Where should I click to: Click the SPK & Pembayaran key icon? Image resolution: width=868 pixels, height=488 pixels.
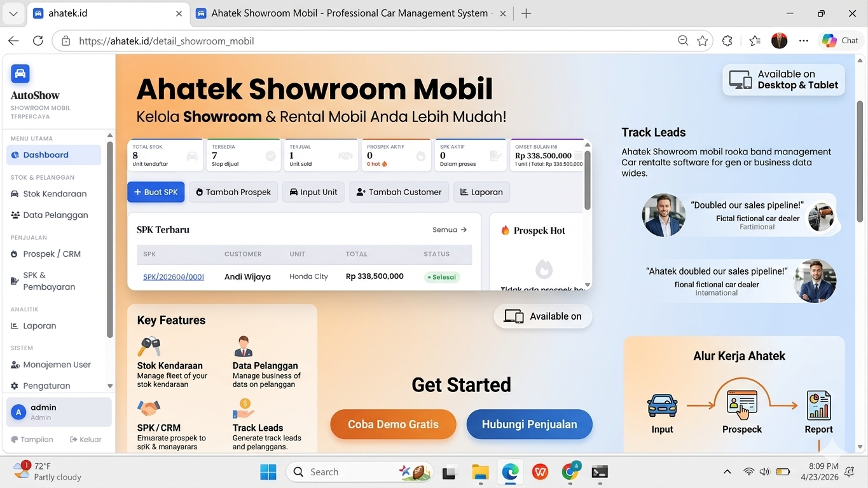pos(16,281)
